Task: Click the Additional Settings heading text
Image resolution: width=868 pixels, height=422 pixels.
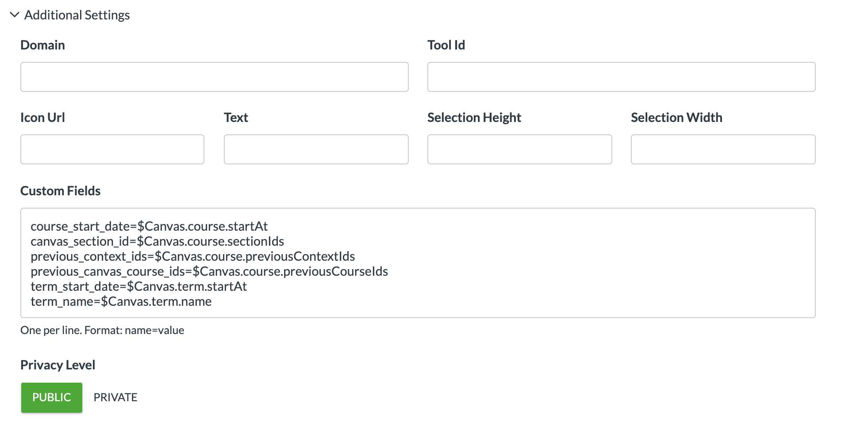Action: [x=77, y=15]
